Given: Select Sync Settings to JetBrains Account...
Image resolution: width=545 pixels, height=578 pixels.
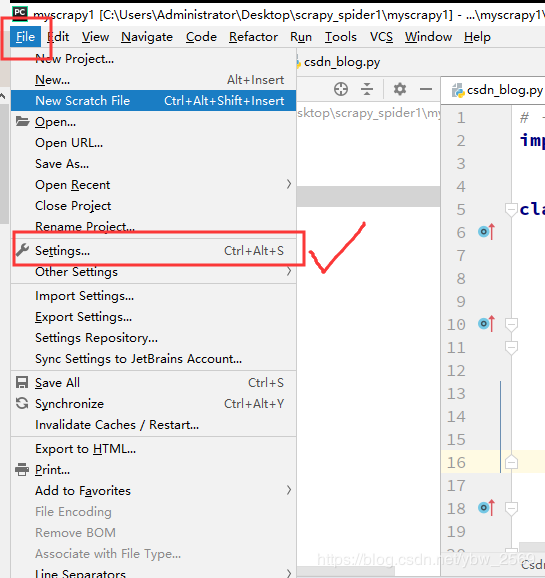Looking at the screenshot, I should pyautogui.click(x=153, y=359).
